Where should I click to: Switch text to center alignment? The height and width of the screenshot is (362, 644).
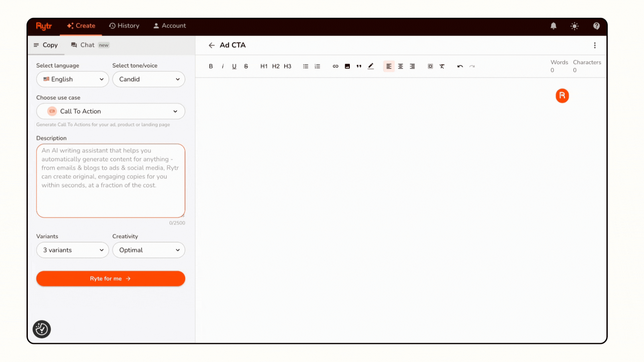coord(400,66)
